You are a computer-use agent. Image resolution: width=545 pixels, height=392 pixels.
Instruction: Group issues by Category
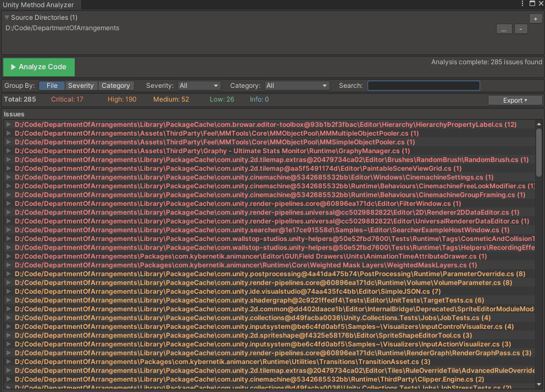click(115, 86)
